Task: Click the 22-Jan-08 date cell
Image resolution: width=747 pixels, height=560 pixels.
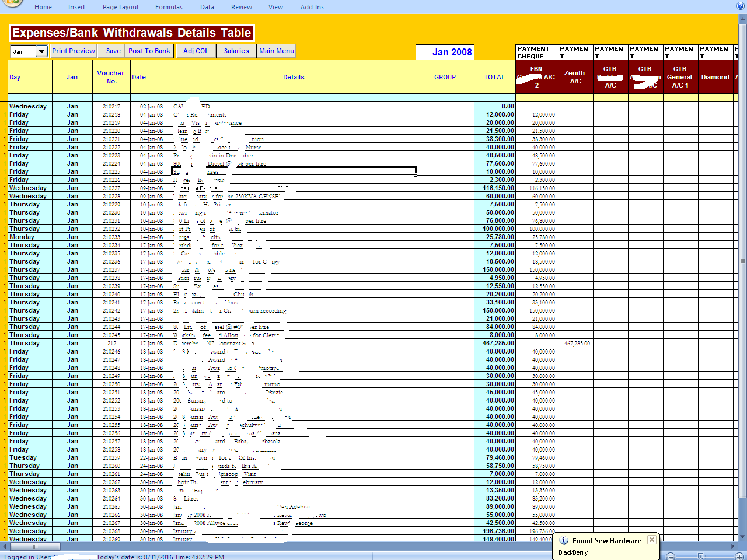Action: pyautogui.click(x=151, y=458)
